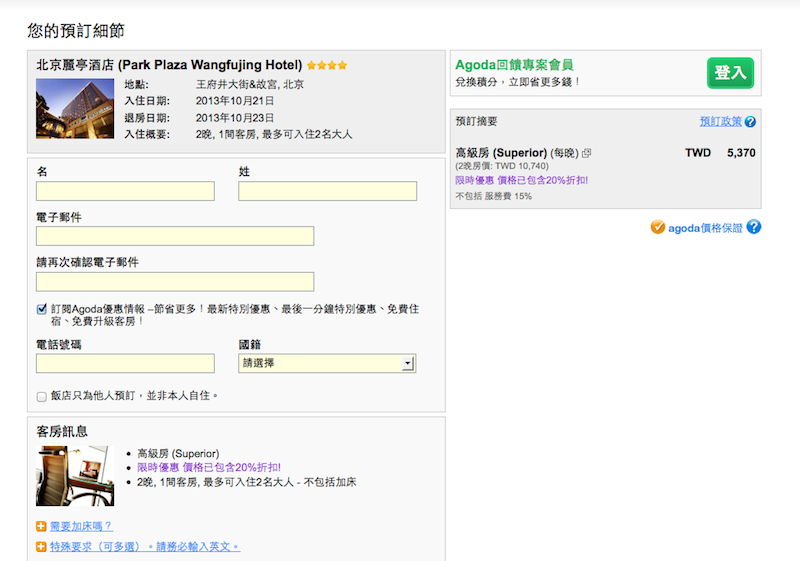Click the popup icon beside 高級房 (Superior) (每晚)
This screenshot has height=561, width=800.
pyautogui.click(x=587, y=153)
